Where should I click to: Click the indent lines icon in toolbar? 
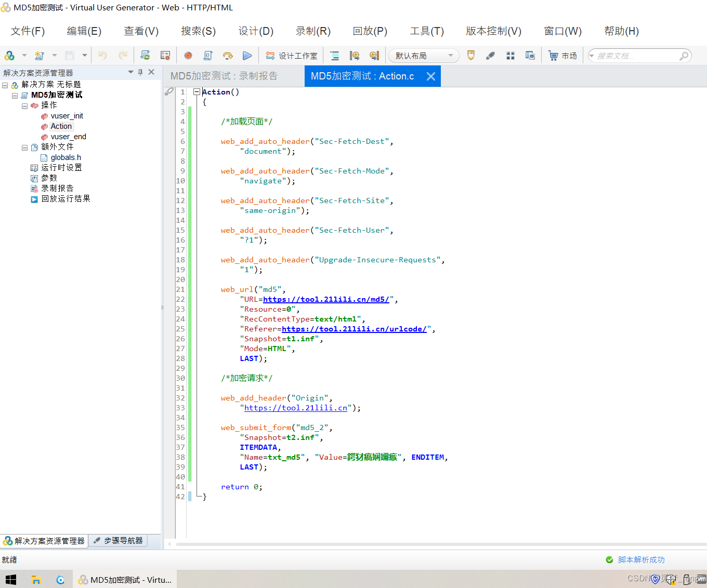(335, 56)
